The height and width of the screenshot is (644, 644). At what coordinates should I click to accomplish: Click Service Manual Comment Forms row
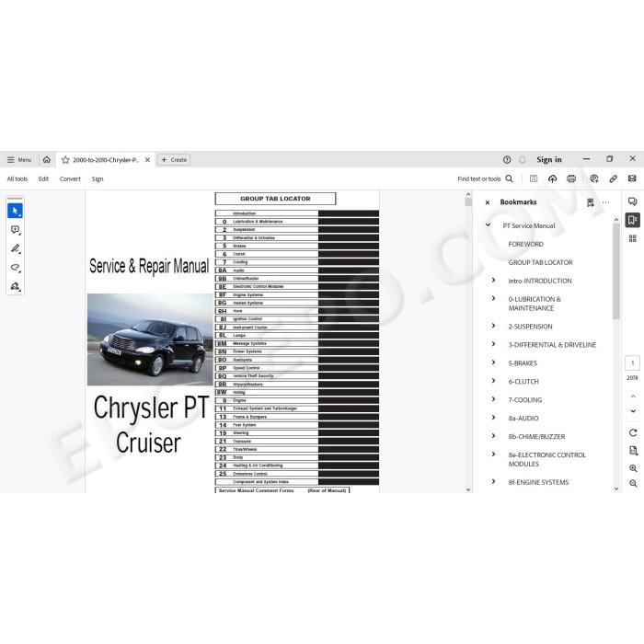pos(282,490)
